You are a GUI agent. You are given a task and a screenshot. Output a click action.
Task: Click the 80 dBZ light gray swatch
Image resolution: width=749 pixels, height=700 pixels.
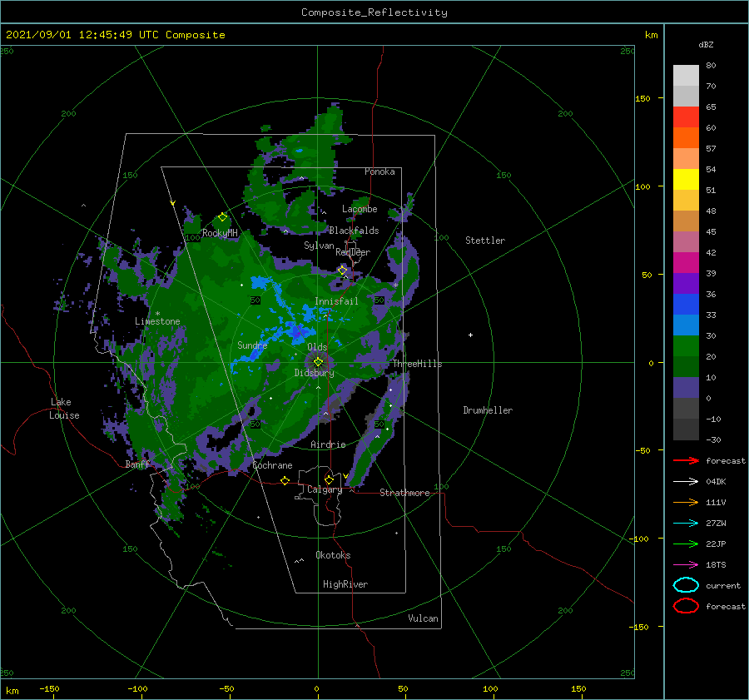686,75
